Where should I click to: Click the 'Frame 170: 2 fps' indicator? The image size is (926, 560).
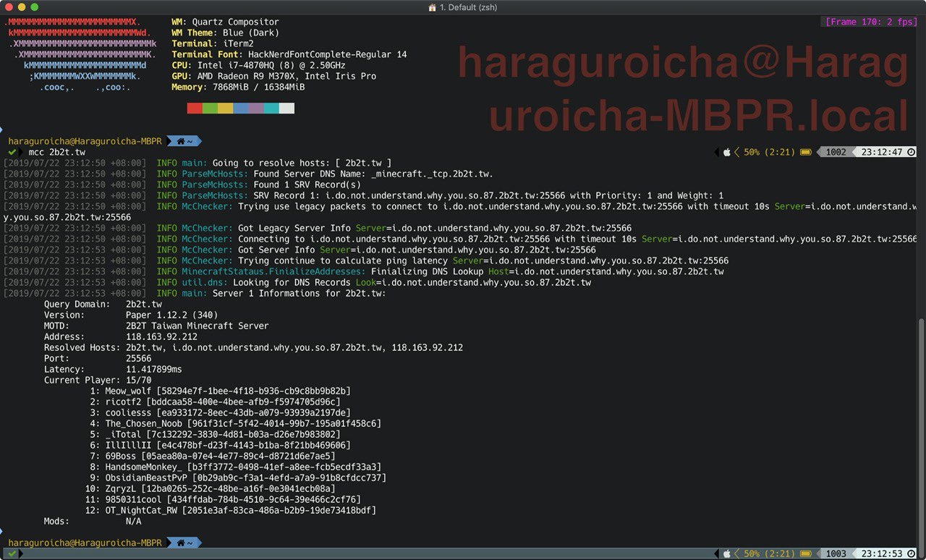click(x=872, y=22)
